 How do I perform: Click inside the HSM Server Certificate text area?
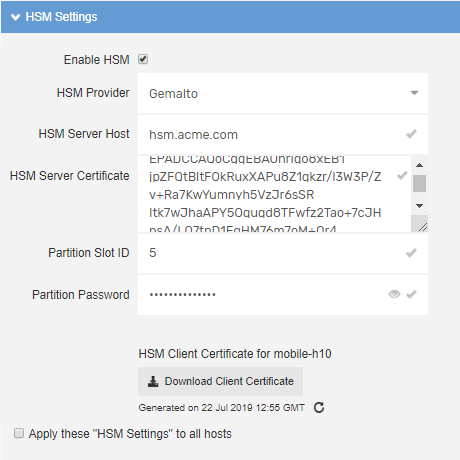click(274, 194)
